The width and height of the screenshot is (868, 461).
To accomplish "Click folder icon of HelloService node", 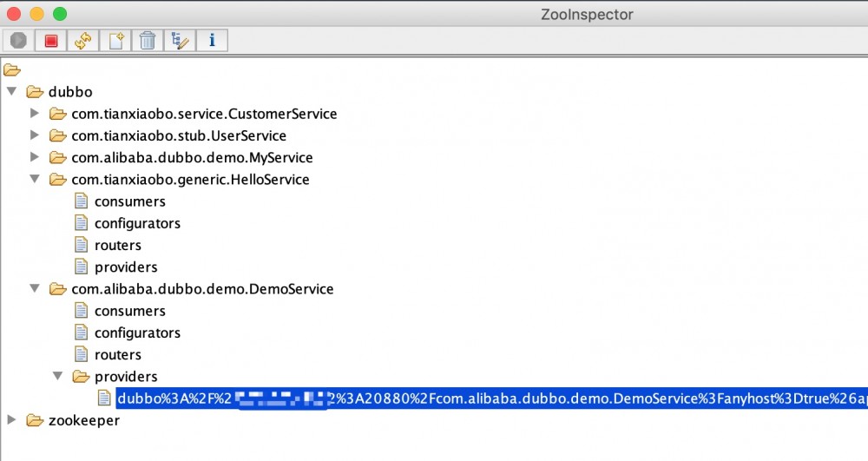I will coord(57,180).
